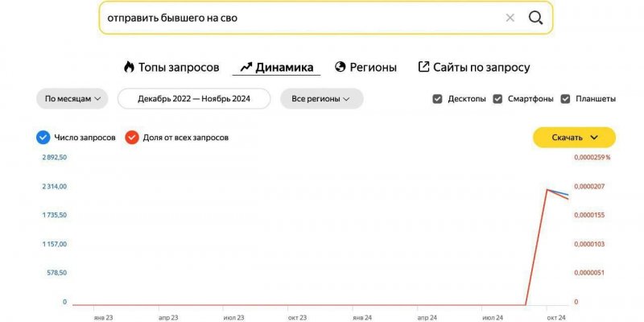The image size is (644, 322).
Task: Click the Декабрь 2022 — Ноябрь 2024 date range
Action: coord(194,98)
